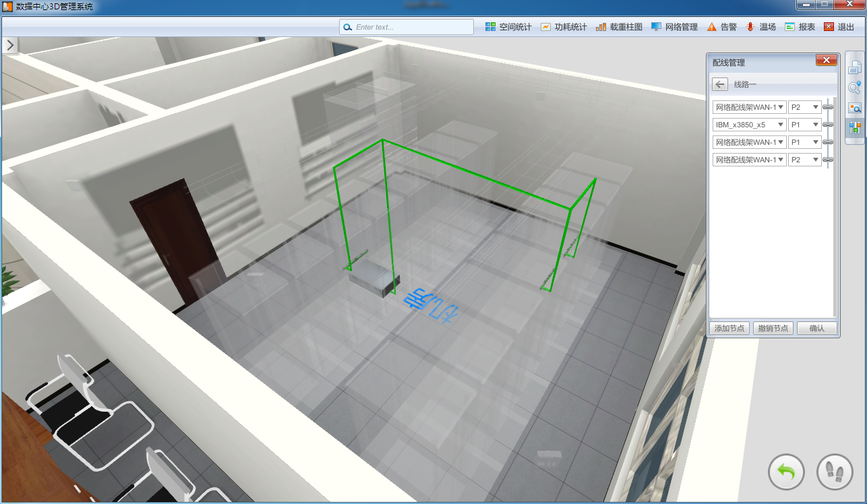Viewport: 867px width, 504px height.
Task: Click the 添加节点 add node button
Action: (x=729, y=328)
